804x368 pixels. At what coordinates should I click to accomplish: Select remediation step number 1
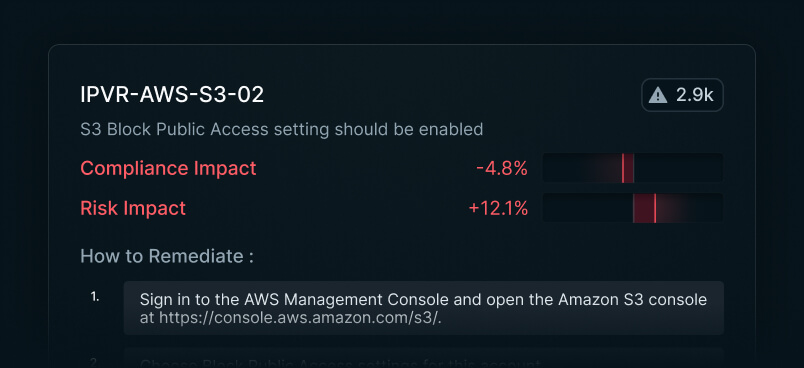[x=95, y=297]
